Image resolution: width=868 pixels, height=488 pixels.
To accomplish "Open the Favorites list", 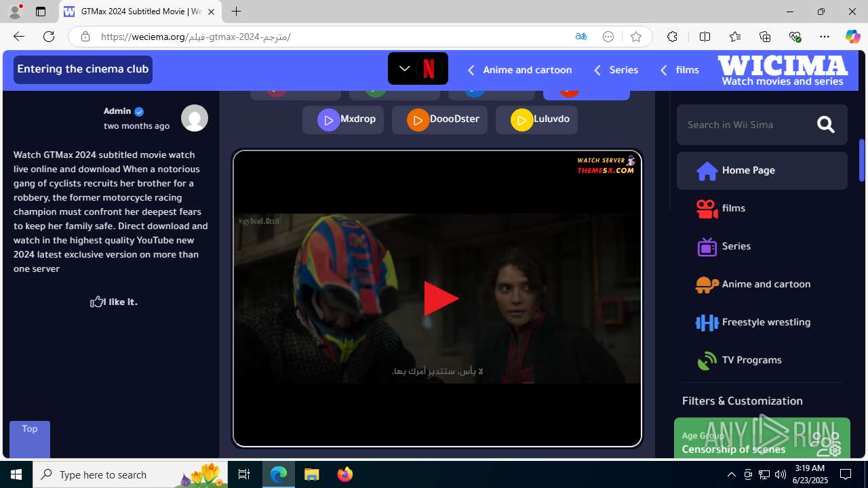I will point(734,37).
